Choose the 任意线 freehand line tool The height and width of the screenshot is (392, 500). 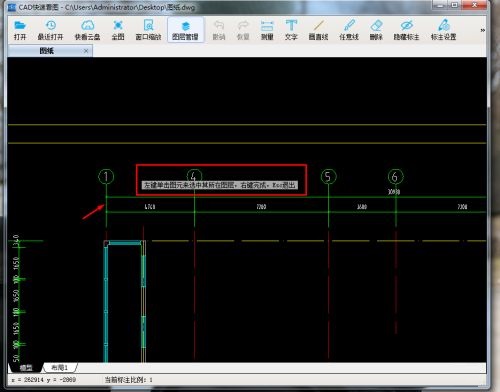pyautogui.click(x=349, y=30)
